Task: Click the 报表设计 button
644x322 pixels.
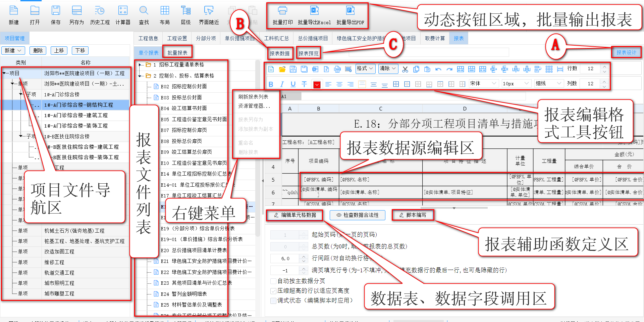Action: (627, 52)
